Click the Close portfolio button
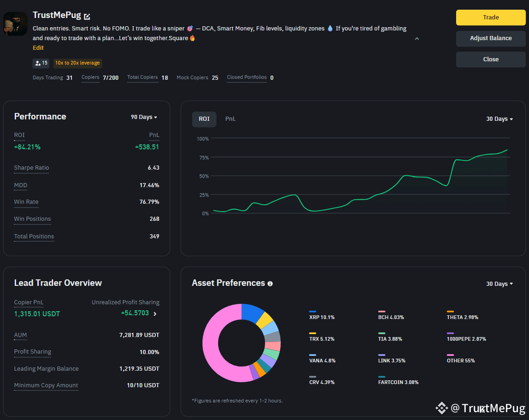The height and width of the screenshot is (420, 529). coord(491,59)
